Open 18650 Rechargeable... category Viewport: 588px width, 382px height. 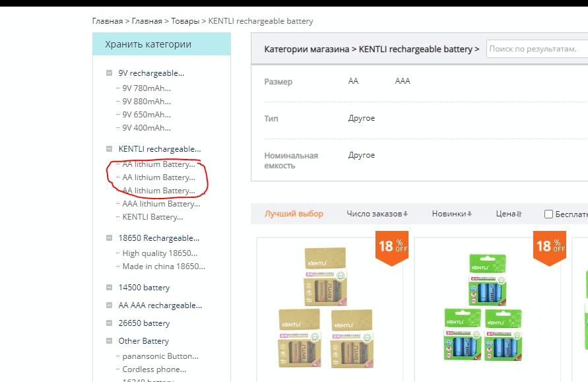pos(158,238)
